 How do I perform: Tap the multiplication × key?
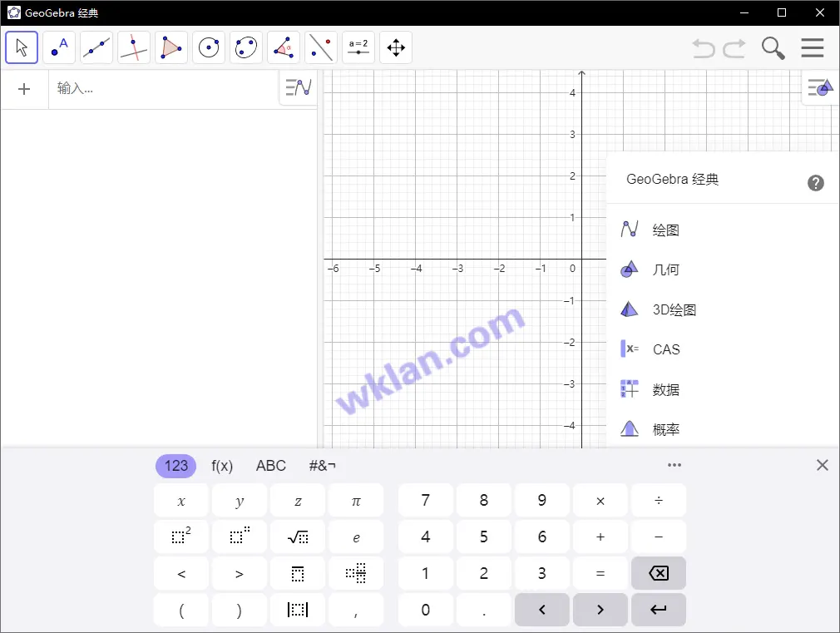pyautogui.click(x=600, y=501)
